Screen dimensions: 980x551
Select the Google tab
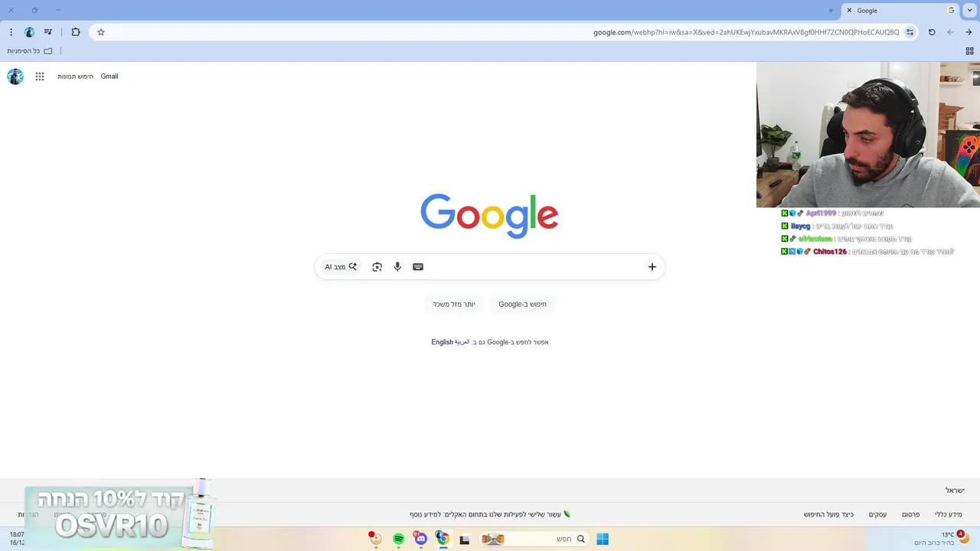click(x=901, y=11)
